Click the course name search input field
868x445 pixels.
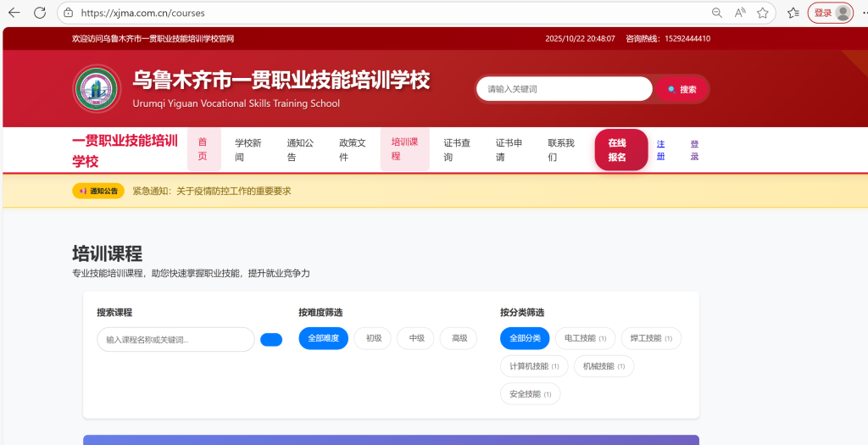pos(175,340)
